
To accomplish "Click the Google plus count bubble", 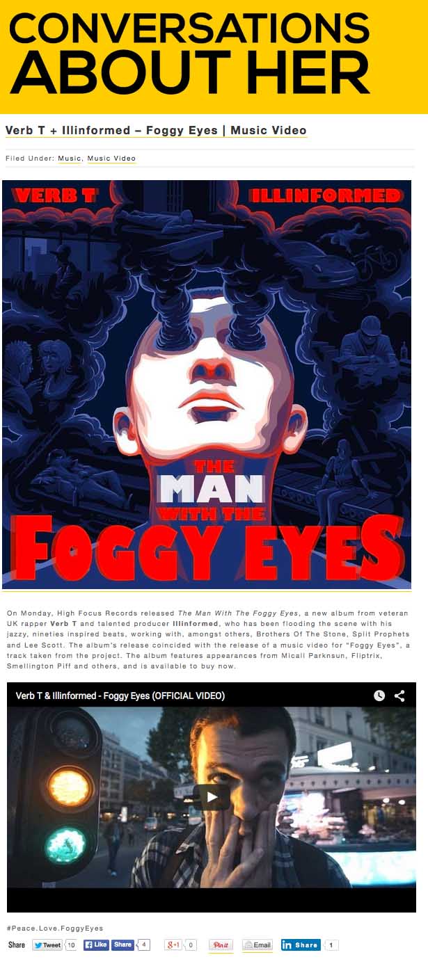I will click(x=191, y=945).
